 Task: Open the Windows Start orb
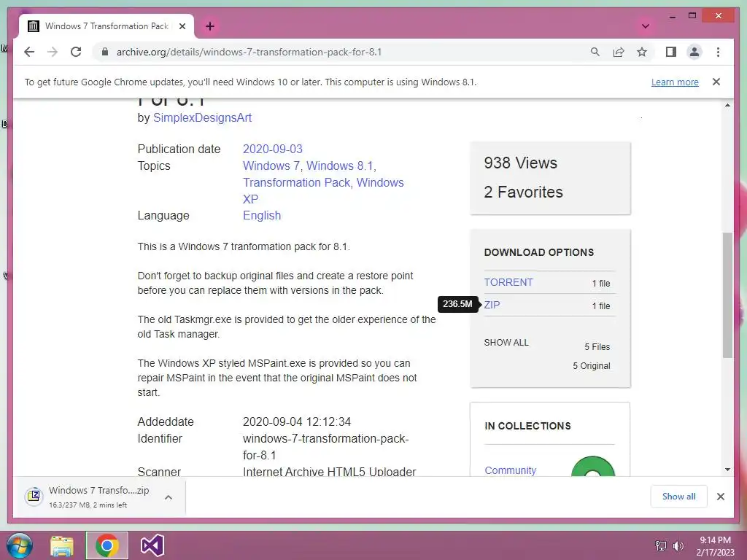pos(20,545)
